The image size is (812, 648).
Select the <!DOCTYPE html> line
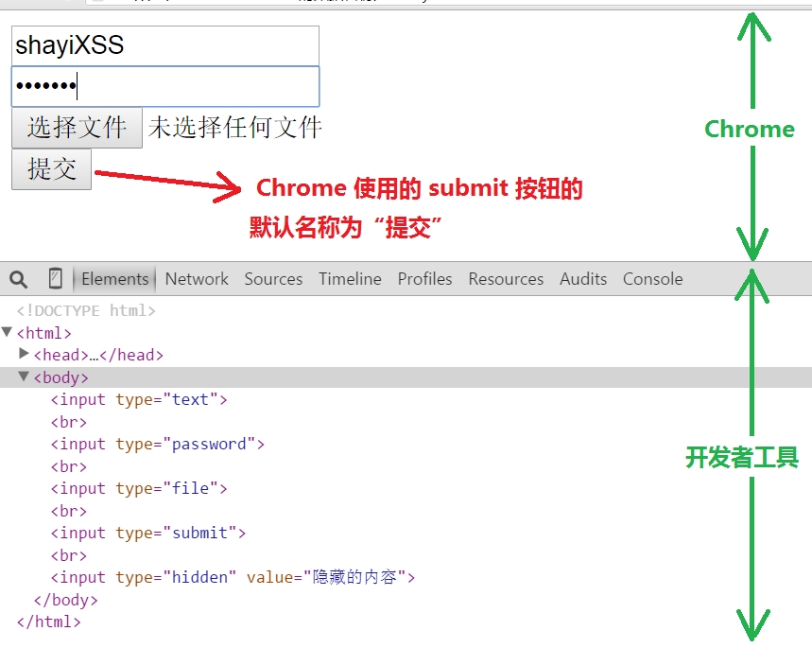click(x=86, y=310)
